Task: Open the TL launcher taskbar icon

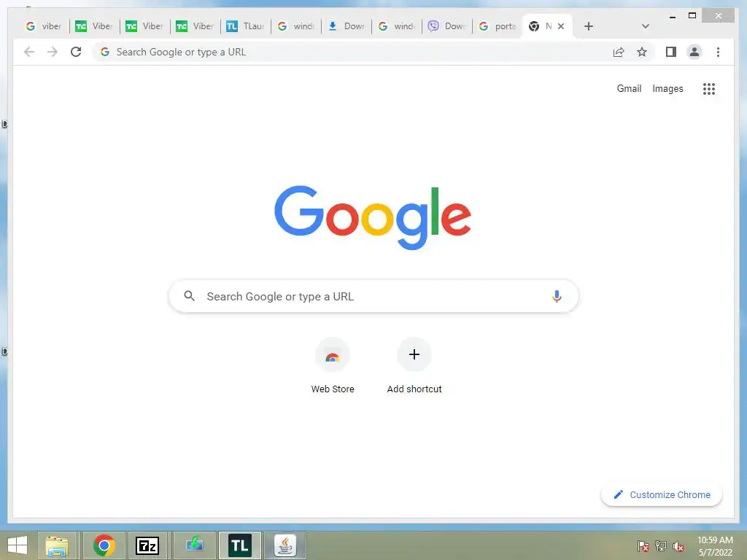Action: [x=239, y=545]
